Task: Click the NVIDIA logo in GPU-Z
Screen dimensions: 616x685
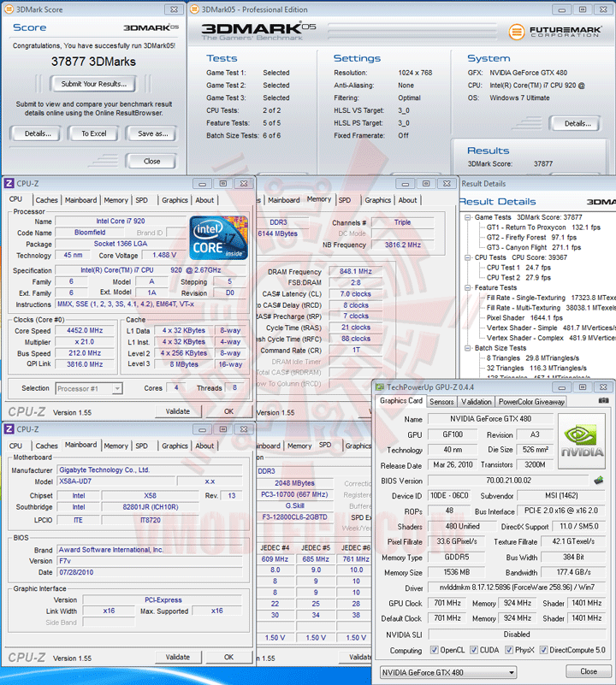Action: 582,441
